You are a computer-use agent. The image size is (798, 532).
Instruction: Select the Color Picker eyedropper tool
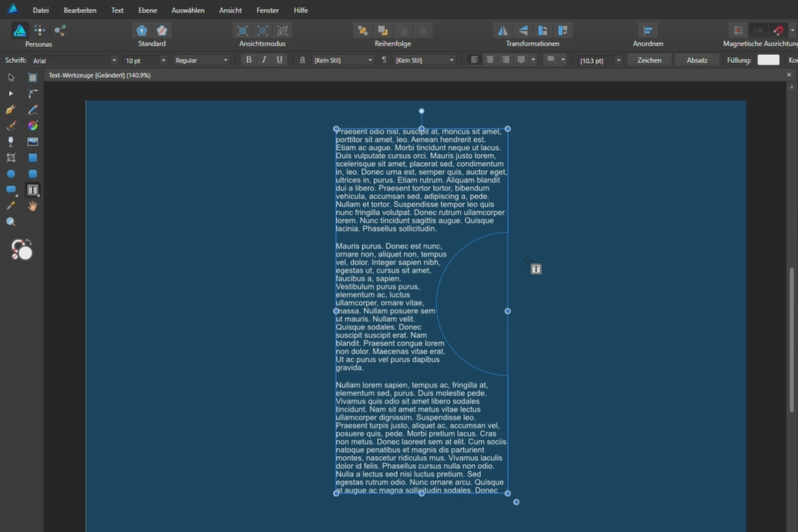point(11,206)
